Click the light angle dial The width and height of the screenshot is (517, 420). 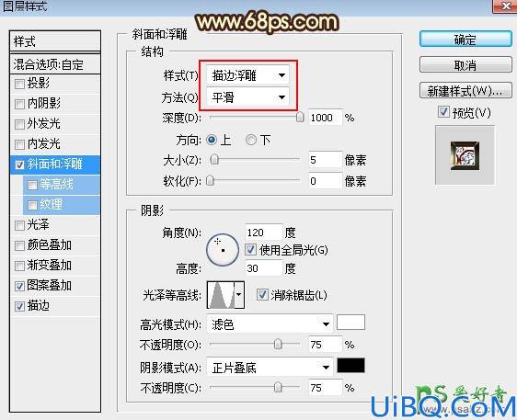223,250
